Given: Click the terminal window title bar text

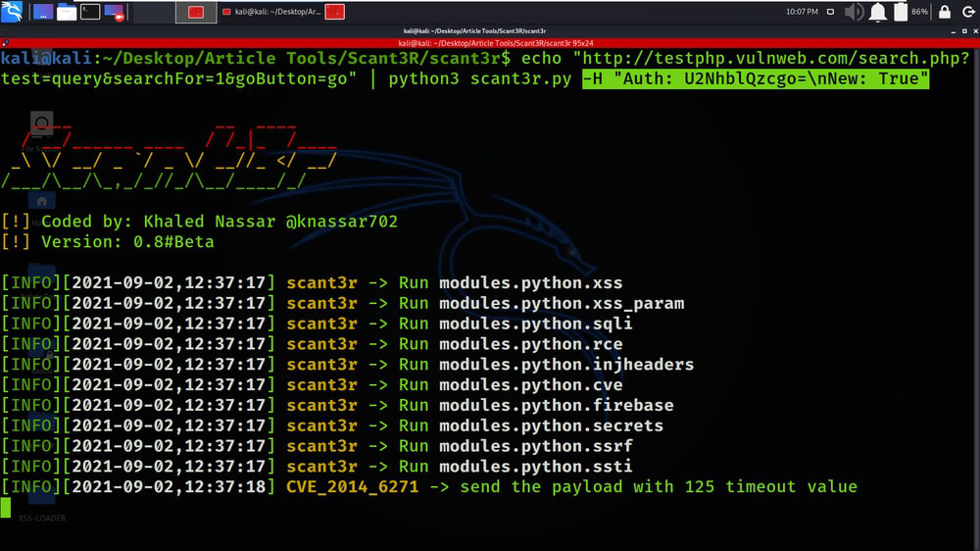Looking at the screenshot, I should pos(474,31).
